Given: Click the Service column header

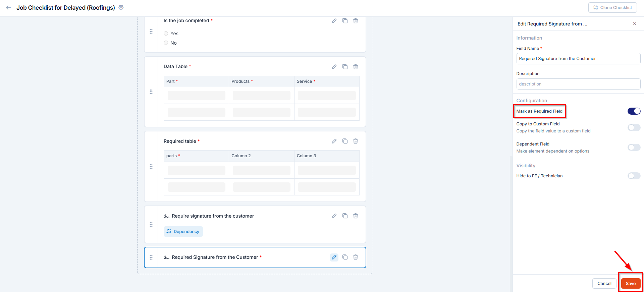Looking at the screenshot, I should click(x=327, y=81).
